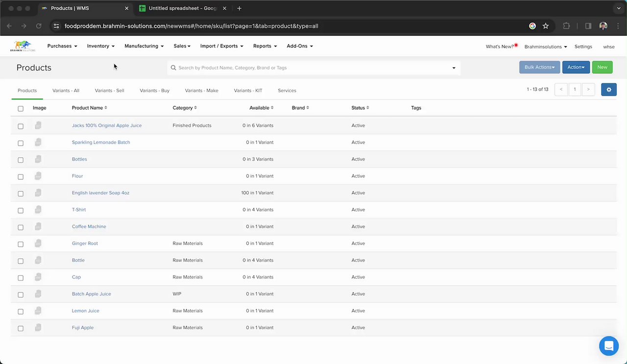This screenshot has width=627, height=364.
Task: Reload the page with the browser refresh icon
Action: [39, 26]
